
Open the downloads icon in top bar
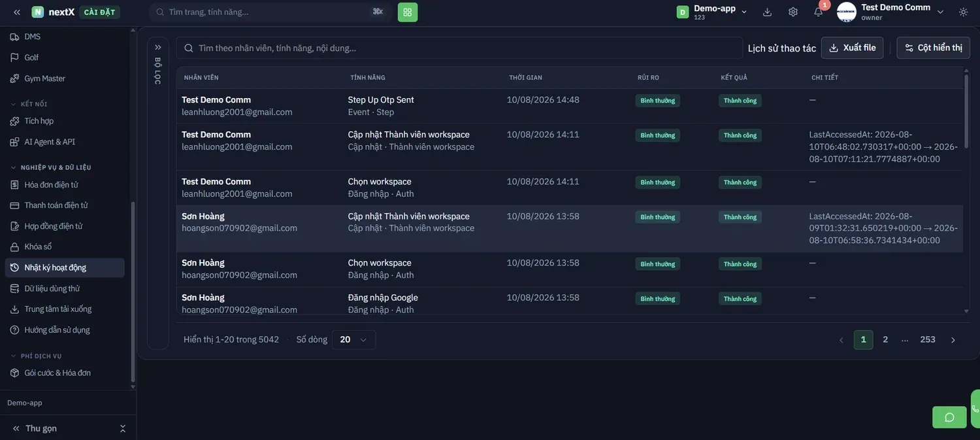[767, 12]
